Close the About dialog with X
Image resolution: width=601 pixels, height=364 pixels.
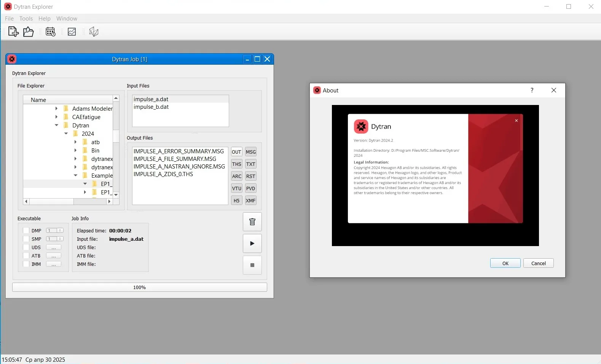click(554, 90)
